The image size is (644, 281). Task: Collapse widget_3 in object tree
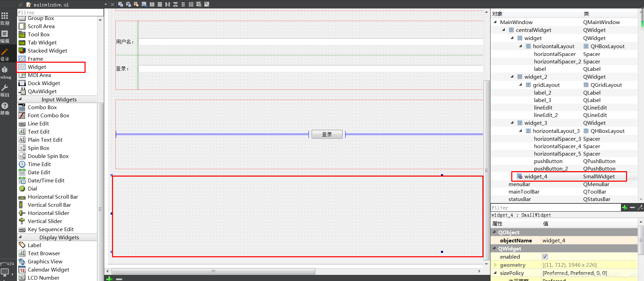(x=512, y=123)
